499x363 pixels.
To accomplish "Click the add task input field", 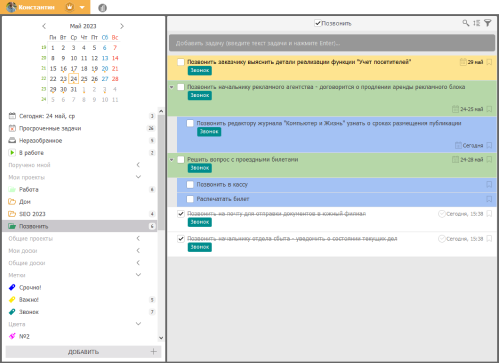I will (332, 43).
